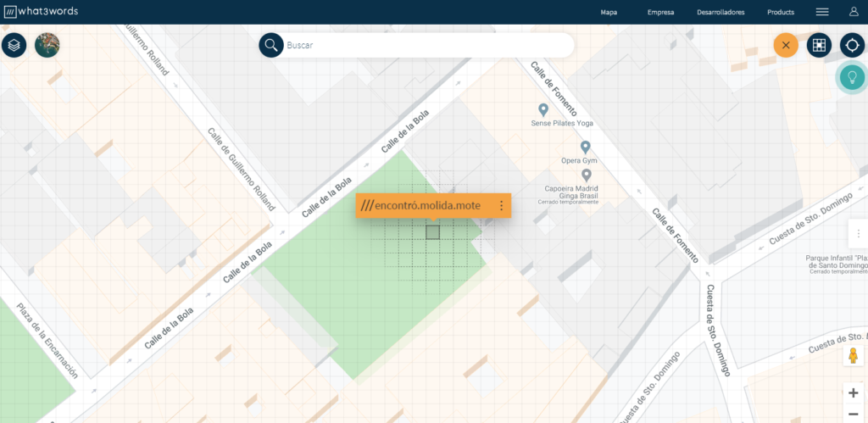Open the map layers icon
The width and height of the screenshot is (868, 423).
(x=14, y=45)
